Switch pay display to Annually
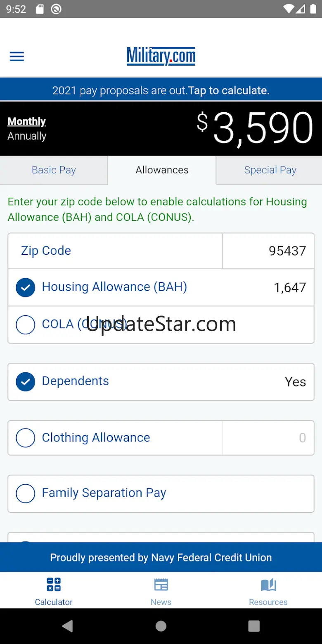This screenshot has height=644, width=322. point(27,136)
